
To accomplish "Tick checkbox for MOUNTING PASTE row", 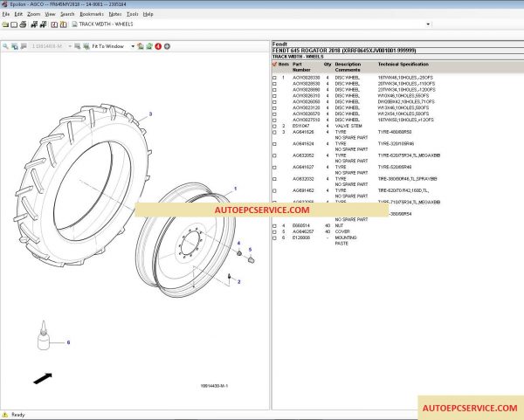I will pyautogui.click(x=275, y=238).
